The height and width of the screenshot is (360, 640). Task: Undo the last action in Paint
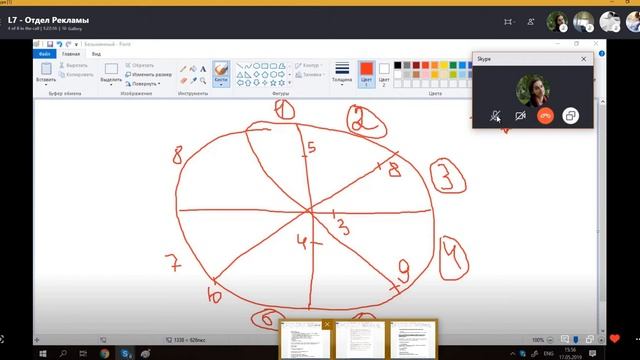pos(60,44)
